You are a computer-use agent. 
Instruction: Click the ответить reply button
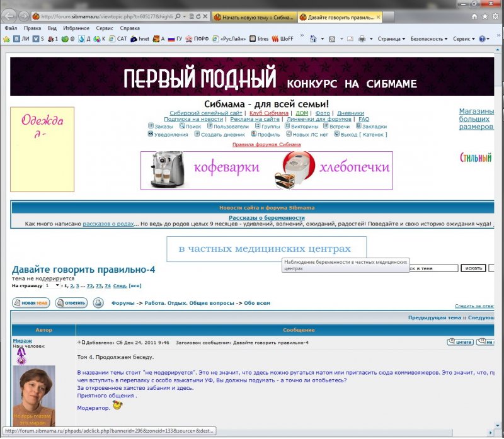[71, 303]
